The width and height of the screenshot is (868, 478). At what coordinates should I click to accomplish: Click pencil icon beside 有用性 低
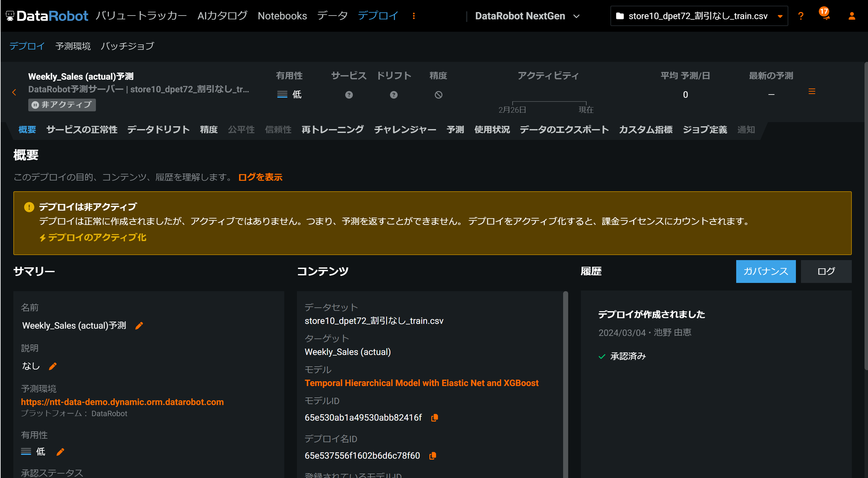click(x=60, y=452)
